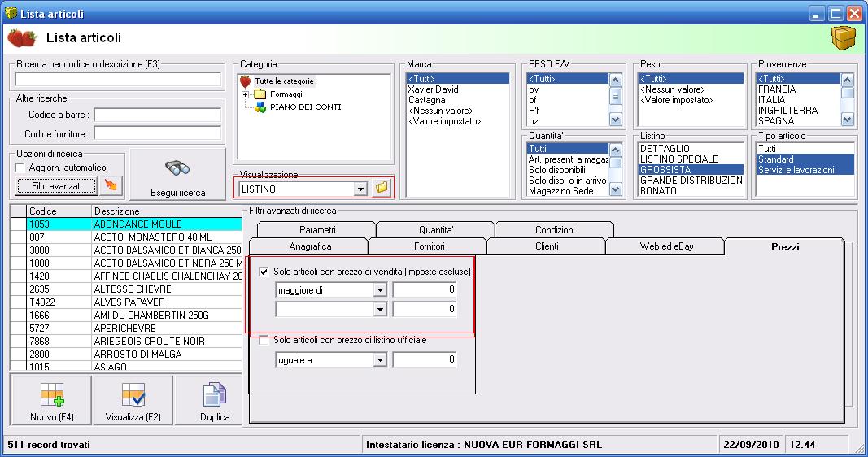Click value field next to 'maggiore di'
This screenshot has height=457, width=868.
pyautogui.click(x=425, y=290)
